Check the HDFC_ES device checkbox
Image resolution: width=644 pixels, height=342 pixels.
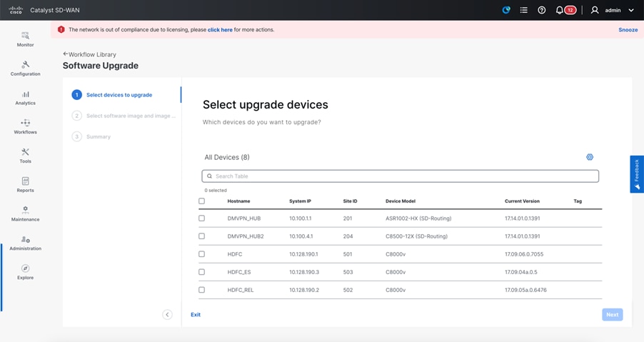coord(201,272)
